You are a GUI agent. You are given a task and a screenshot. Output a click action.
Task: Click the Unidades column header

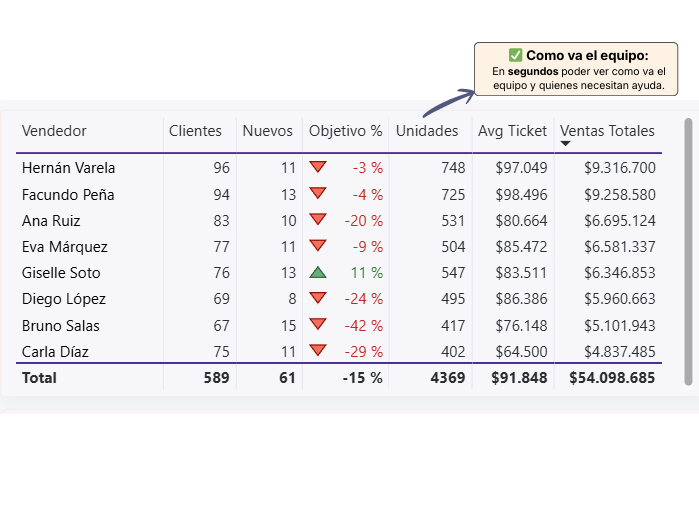click(x=427, y=131)
